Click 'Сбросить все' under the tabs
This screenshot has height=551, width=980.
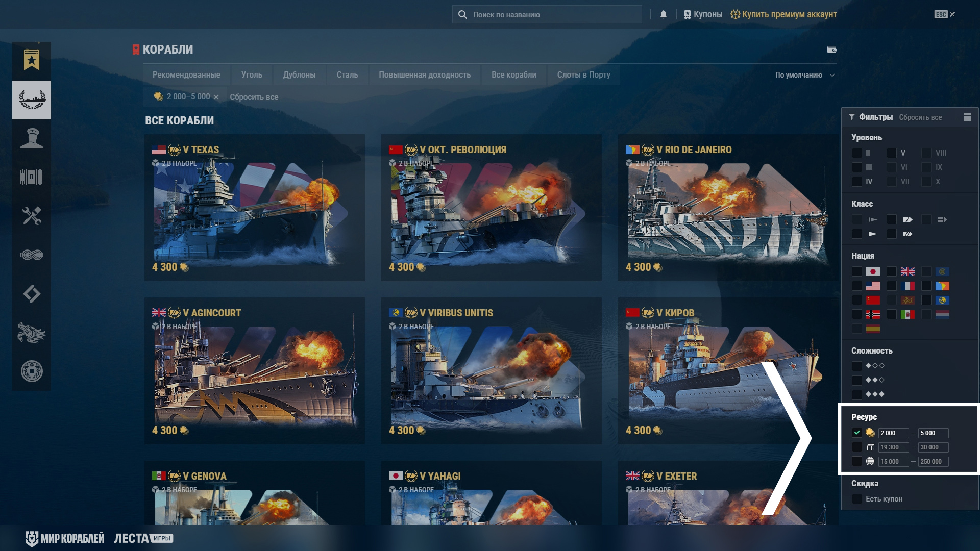tap(254, 97)
